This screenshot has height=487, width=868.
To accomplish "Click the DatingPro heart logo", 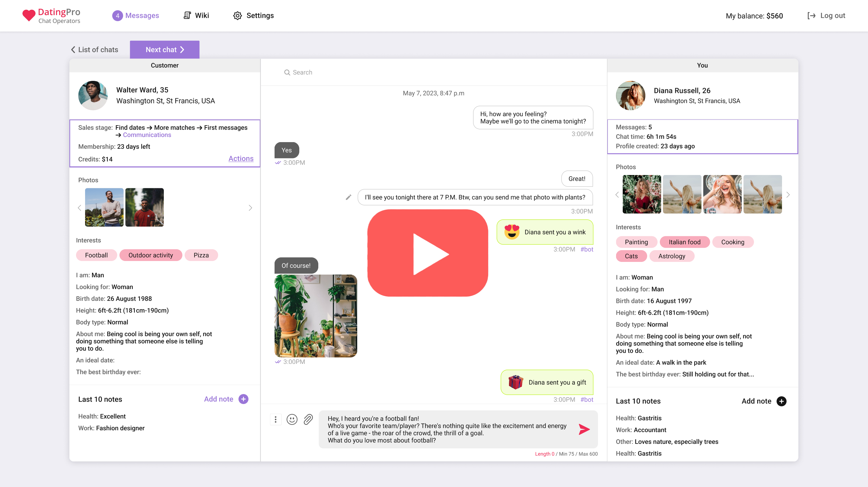I will pyautogui.click(x=29, y=15).
